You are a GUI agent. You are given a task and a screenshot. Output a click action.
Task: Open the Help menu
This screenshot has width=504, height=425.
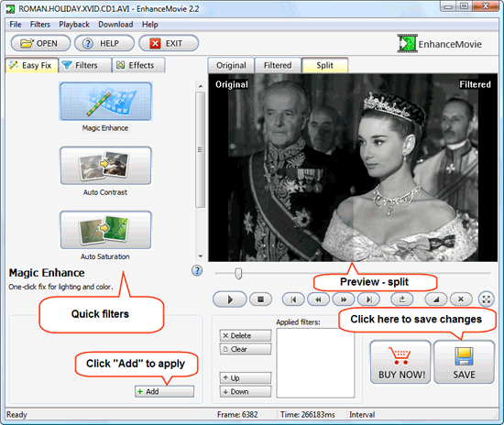coord(150,25)
